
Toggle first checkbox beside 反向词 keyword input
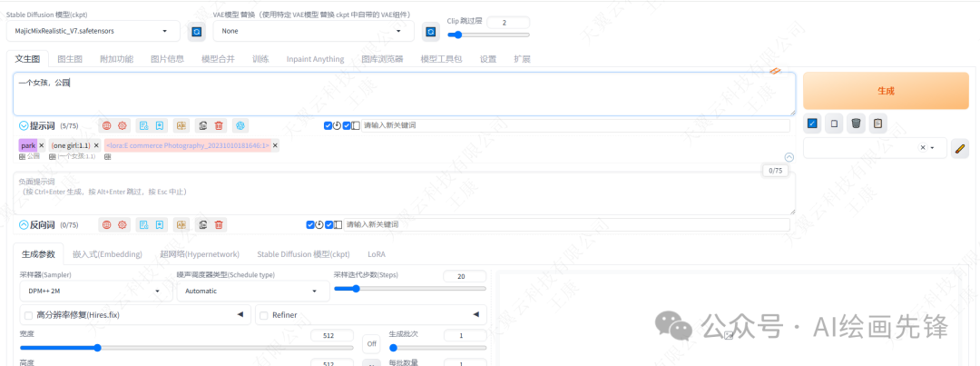[310, 224]
